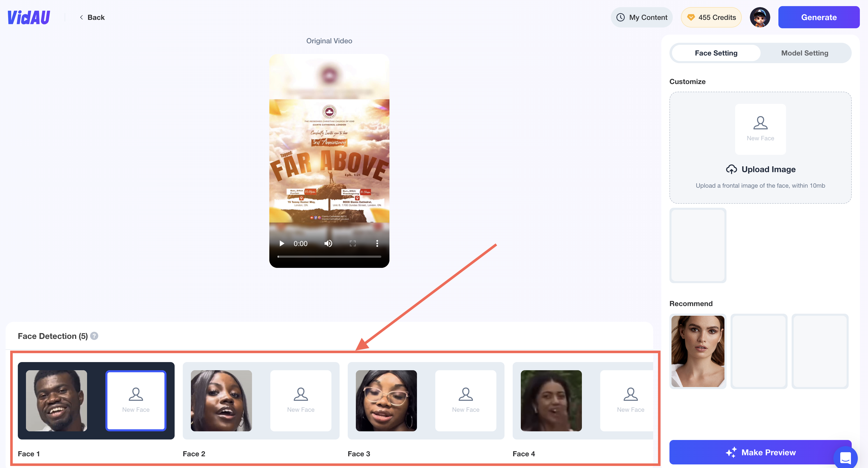Click the Generate button
This screenshot has height=468, width=868.
click(x=819, y=17)
